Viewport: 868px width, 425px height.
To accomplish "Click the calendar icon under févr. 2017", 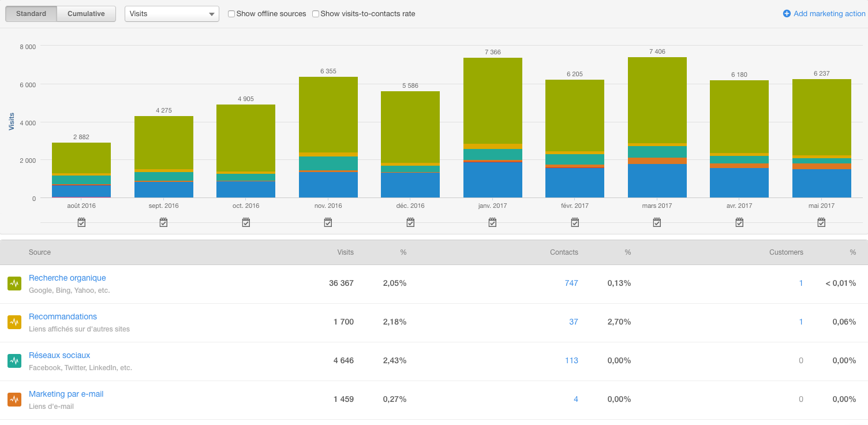I will pos(575,222).
